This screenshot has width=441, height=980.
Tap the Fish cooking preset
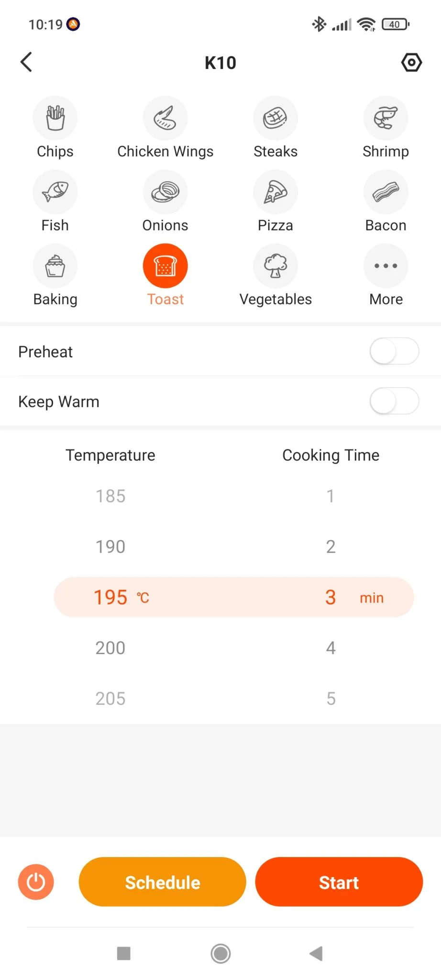point(55,192)
